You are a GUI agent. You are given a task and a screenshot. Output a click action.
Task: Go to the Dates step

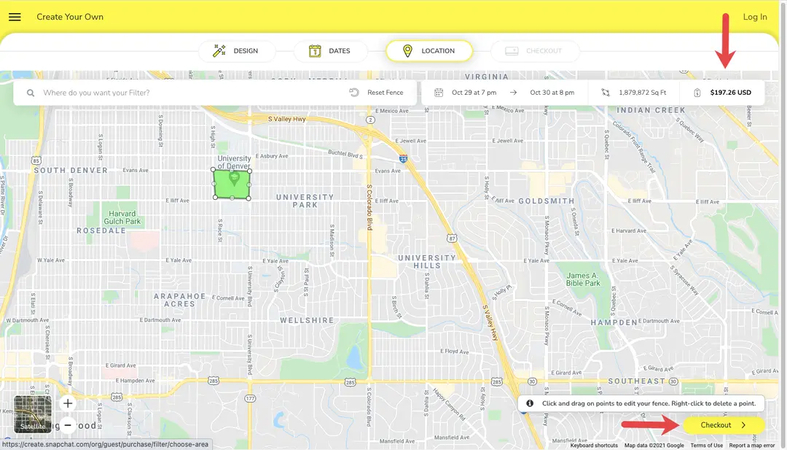(330, 51)
